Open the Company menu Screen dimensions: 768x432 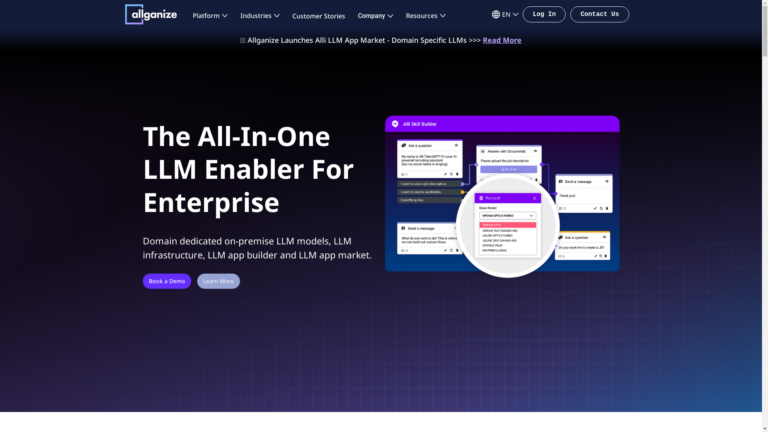[x=375, y=16]
